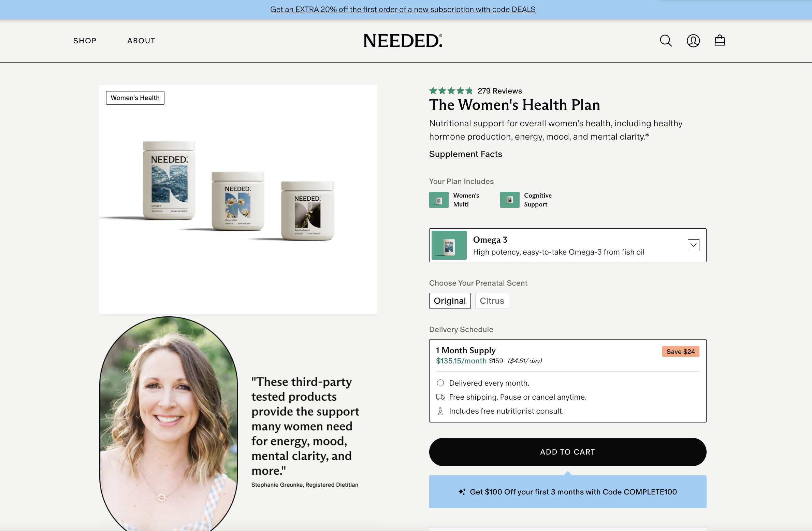Click the Cognitive Support product thumbnail
Image resolution: width=812 pixels, height=531 pixels.
pos(509,200)
